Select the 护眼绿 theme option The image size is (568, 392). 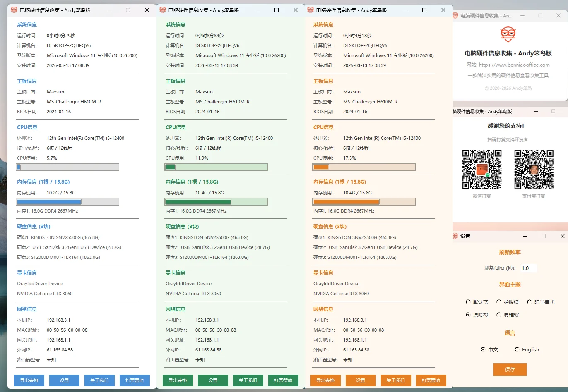point(499,302)
